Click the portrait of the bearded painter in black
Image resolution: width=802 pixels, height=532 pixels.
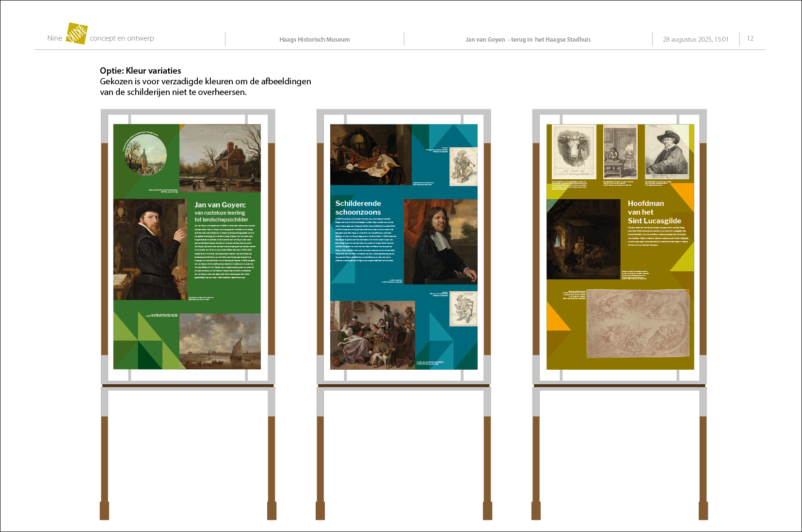(150, 249)
